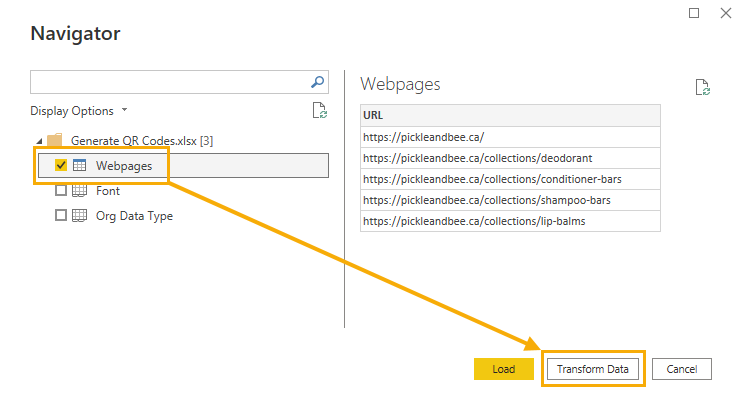This screenshot has width=742, height=398.
Task: Click the Generate QR Codes folder icon
Action: tap(55, 140)
